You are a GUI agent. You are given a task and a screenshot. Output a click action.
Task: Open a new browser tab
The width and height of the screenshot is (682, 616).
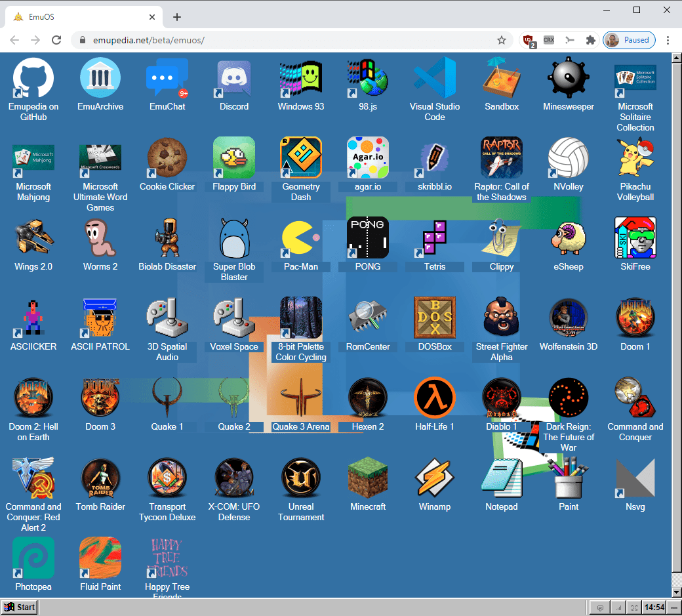point(176,17)
